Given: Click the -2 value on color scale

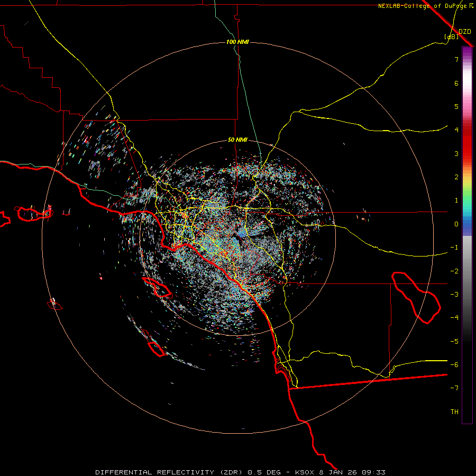Looking at the screenshot, I should click(454, 271).
